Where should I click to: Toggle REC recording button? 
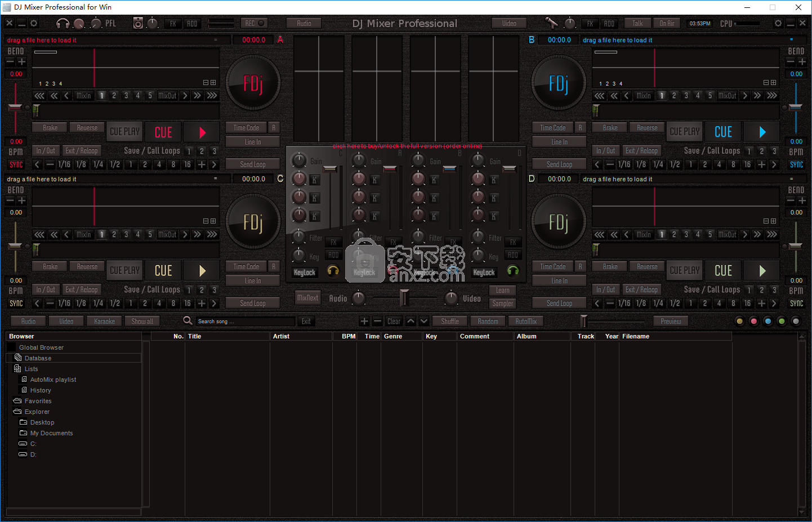(254, 23)
